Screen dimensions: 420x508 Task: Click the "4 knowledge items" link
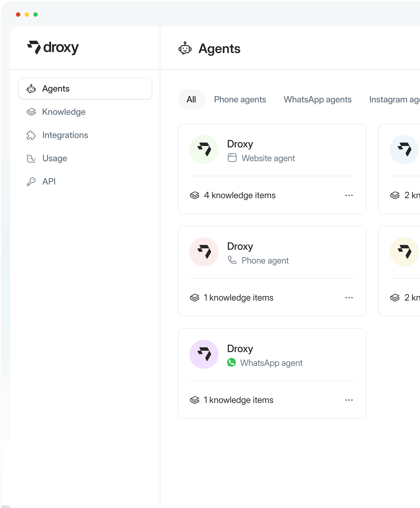239,195
